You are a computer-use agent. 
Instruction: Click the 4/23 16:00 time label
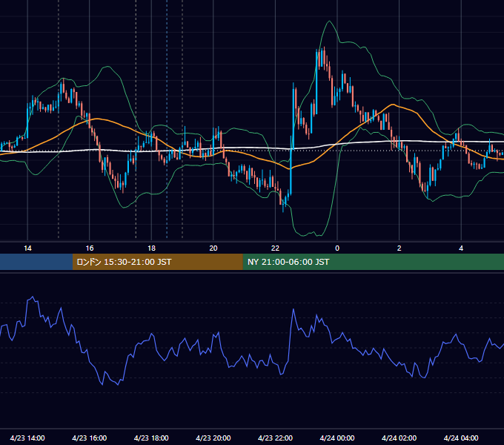(90, 438)
